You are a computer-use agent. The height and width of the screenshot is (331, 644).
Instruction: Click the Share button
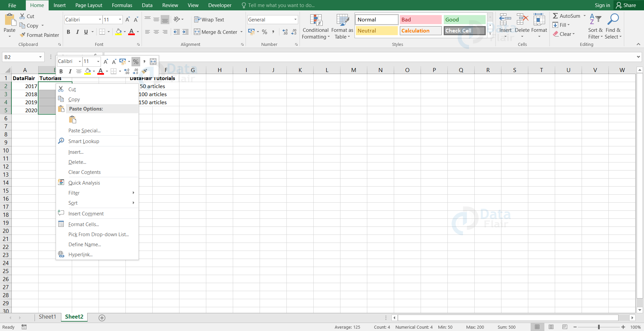click(626, 5)
